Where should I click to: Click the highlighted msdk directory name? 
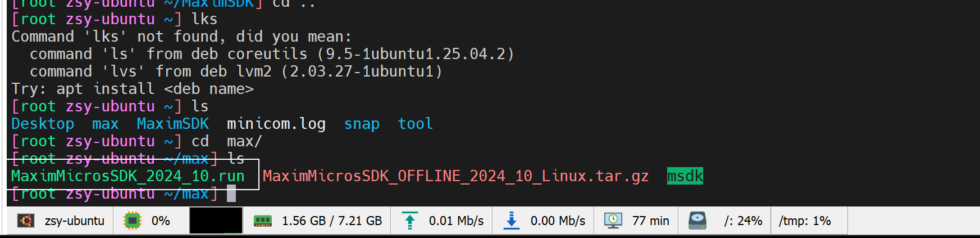pos(685,176)
